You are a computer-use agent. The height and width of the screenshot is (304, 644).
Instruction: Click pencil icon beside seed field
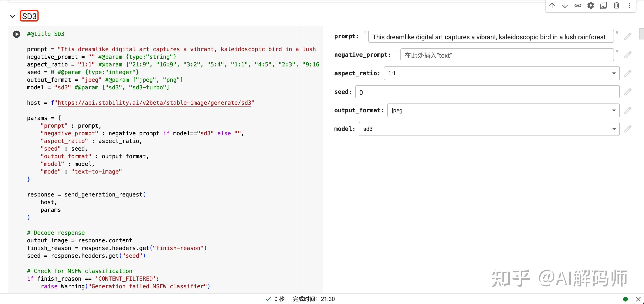click(628, 92)
